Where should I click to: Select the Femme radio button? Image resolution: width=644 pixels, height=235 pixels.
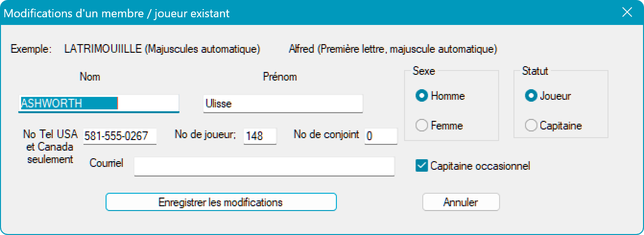[422, 126]
